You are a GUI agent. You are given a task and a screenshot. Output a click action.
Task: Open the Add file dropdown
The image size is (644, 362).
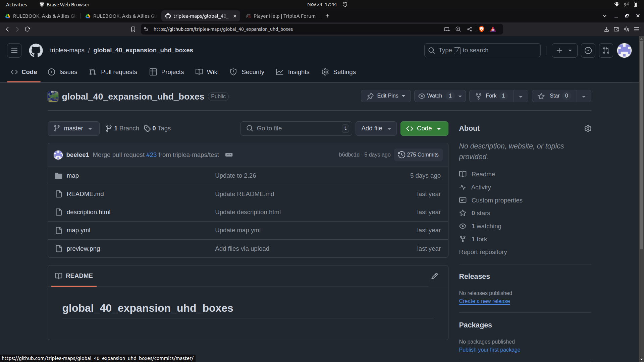(x=376, y=128)
